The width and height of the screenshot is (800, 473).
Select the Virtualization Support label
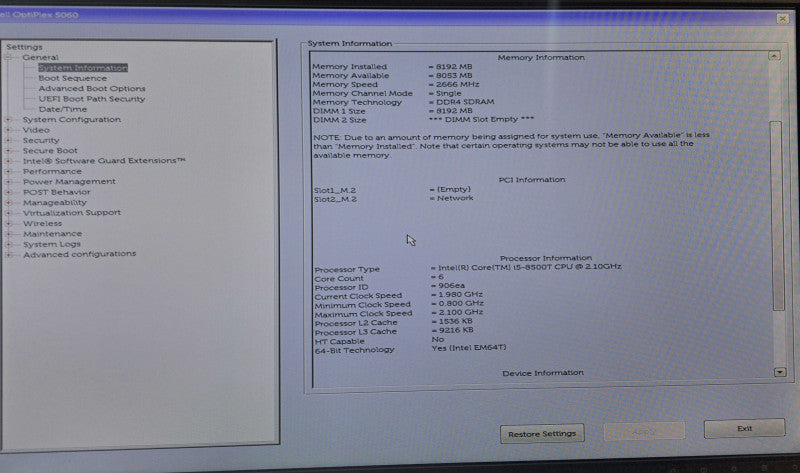pos(72,213)
